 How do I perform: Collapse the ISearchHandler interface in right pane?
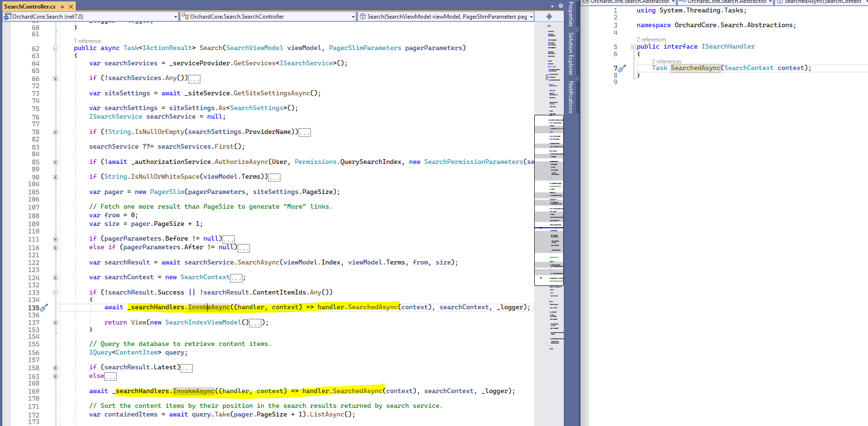click(x=633, y=47)
